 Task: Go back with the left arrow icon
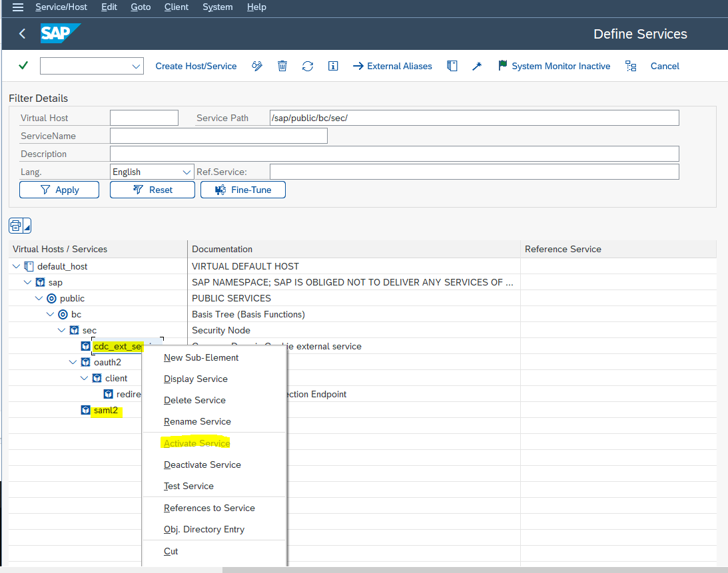pos(22,33)
